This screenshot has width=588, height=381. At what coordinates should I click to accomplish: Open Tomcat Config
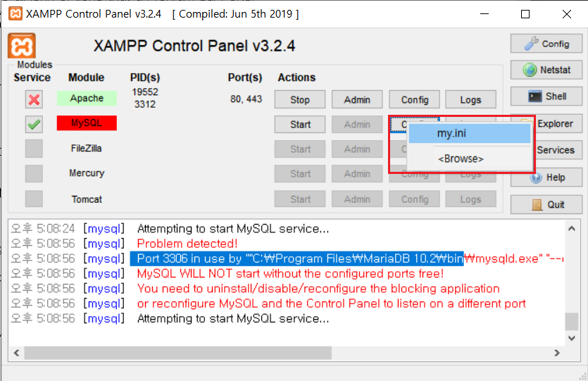tap(414, 199)
